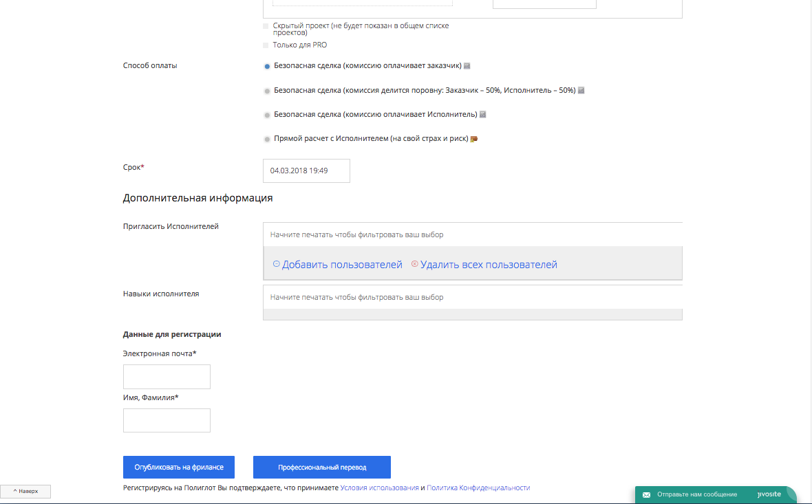Viewport: 812px width, 504px height.
Task: Click the icon beside 'комиссию оплачивает заказчик'
Action: point(467,66)
